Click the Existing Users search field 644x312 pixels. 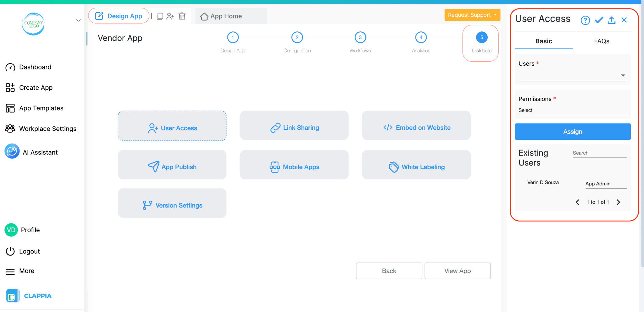pos(599,153)
